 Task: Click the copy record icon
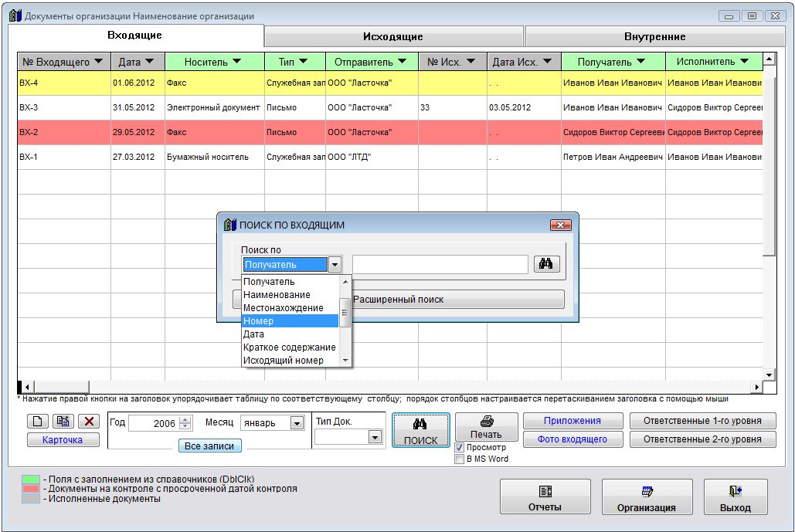tap(63, 422)
